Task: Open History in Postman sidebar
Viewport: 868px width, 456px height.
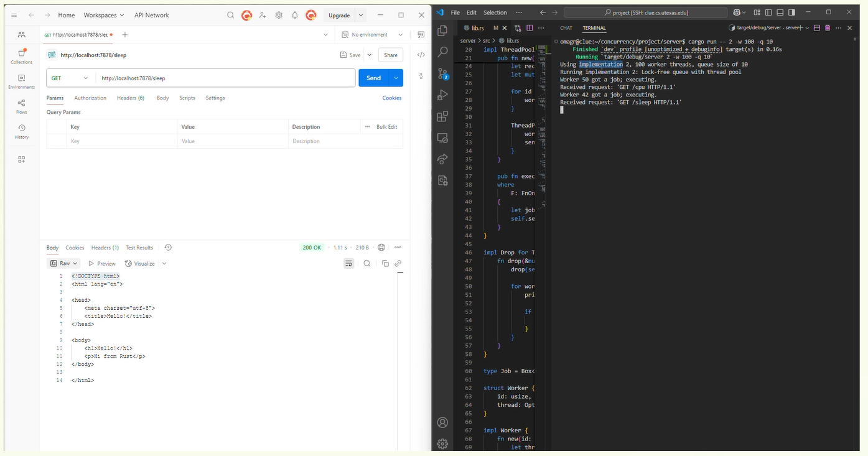Action: (22, 131)
